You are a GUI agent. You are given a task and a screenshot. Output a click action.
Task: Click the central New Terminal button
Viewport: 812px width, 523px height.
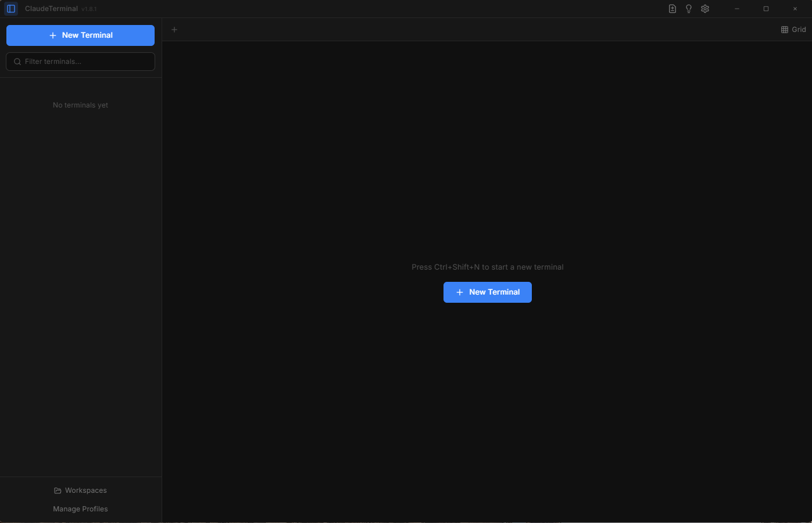point(487,292)
